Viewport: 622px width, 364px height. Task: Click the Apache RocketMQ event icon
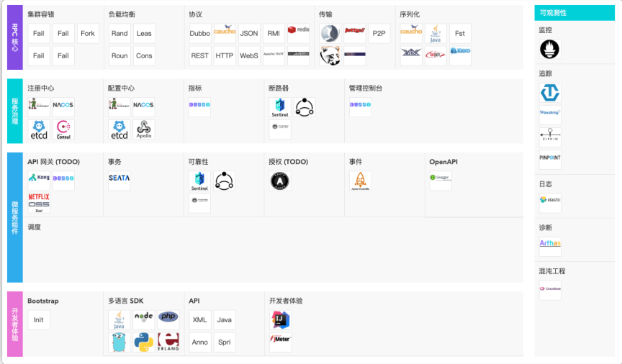coord(360,181)
